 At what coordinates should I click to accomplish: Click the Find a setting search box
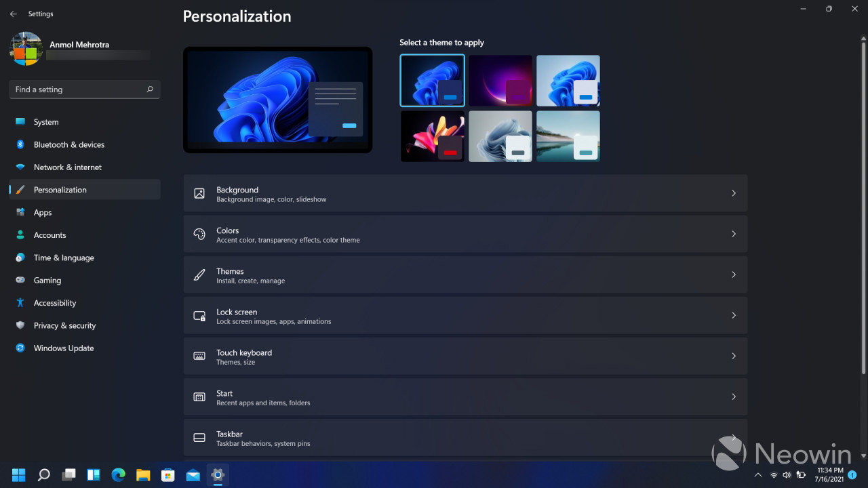tap(78, 89)
